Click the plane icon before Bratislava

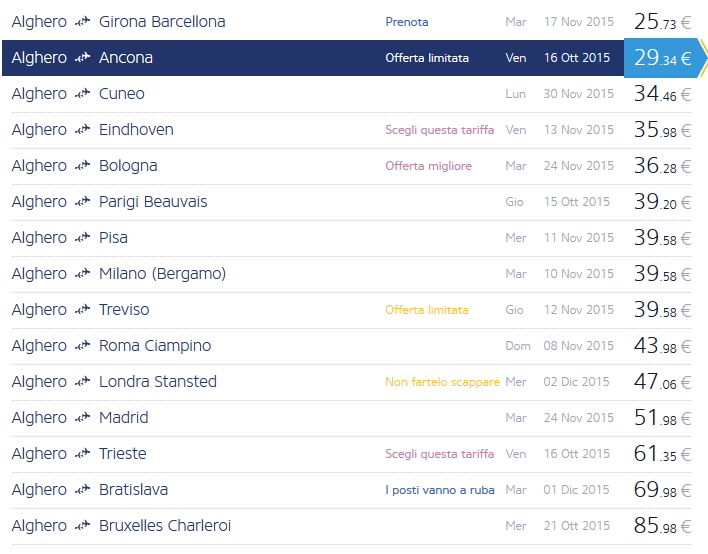pyautogui.click(x=82, y=490)
